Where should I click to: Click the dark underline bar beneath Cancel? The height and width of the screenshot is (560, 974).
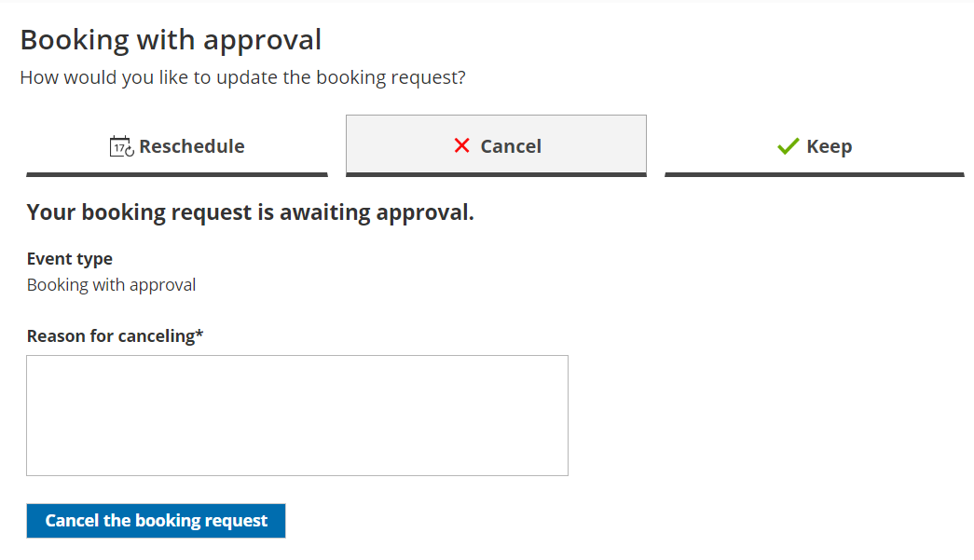(x=496, y=174)
